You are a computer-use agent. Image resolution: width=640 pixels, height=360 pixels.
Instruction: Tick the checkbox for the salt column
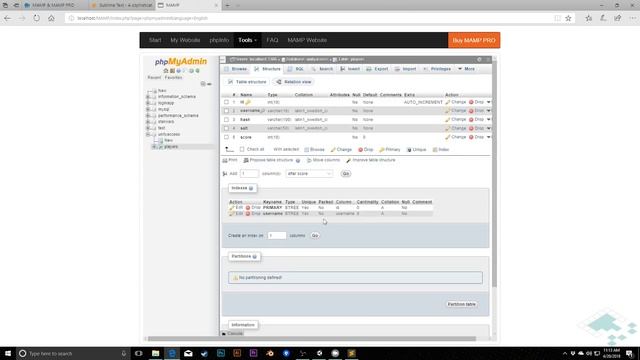pos(227,128)
